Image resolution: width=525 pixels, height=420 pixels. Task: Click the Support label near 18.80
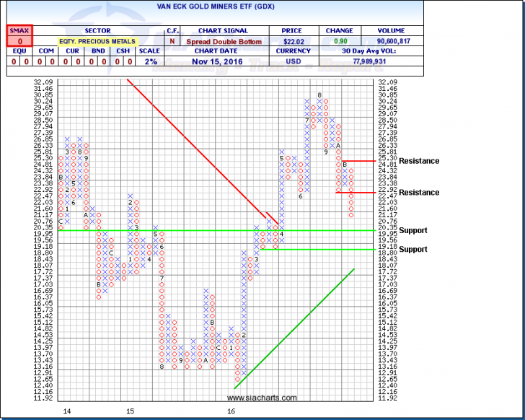click(x=414, y=249)
